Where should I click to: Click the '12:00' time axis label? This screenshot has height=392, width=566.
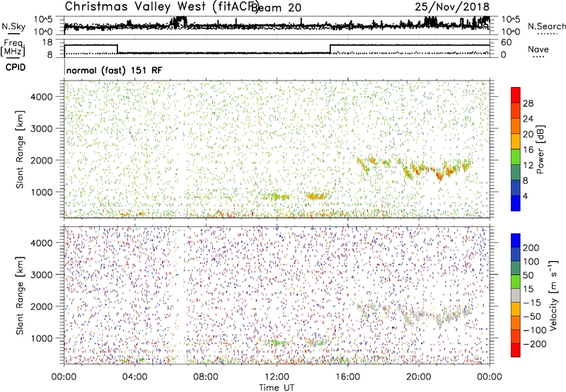click(276, 377)
